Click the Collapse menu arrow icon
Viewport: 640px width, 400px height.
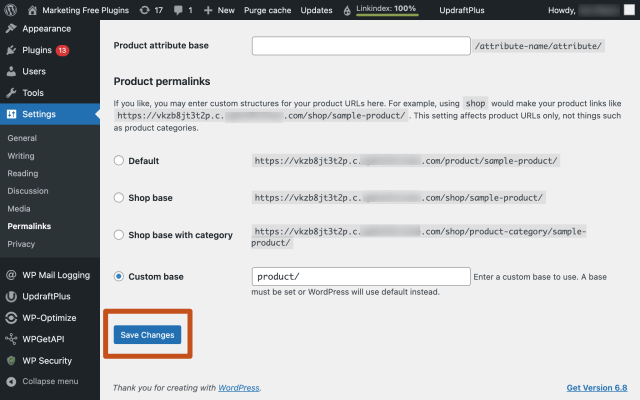pyautogui.click(x=11, y=381)
